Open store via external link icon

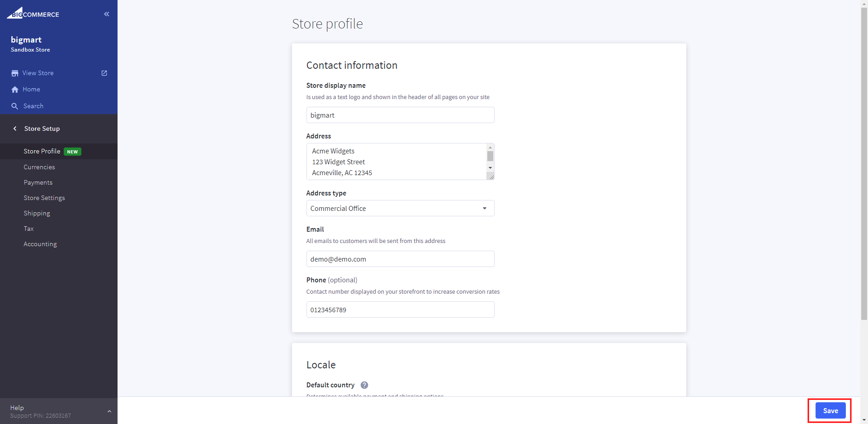pyautogui.click(x=104, y=73)
